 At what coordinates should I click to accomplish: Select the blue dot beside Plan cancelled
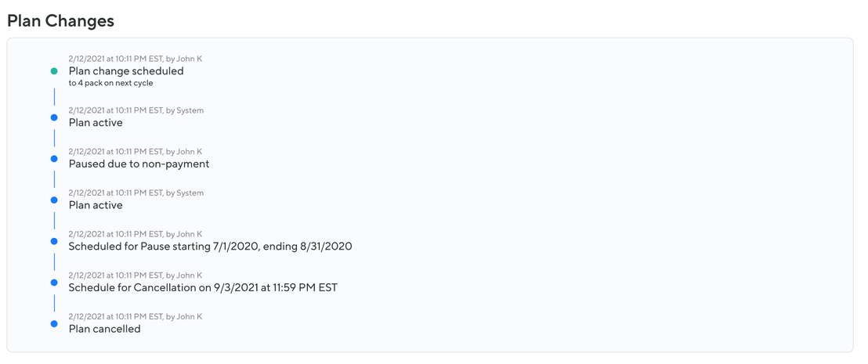(54, 324)
